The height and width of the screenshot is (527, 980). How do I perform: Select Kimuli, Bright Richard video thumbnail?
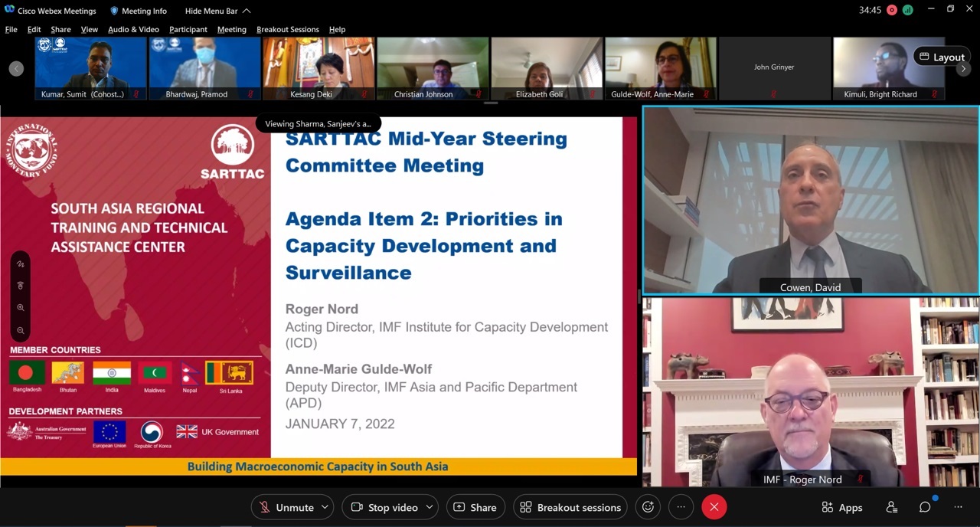(x=889, y=68)
